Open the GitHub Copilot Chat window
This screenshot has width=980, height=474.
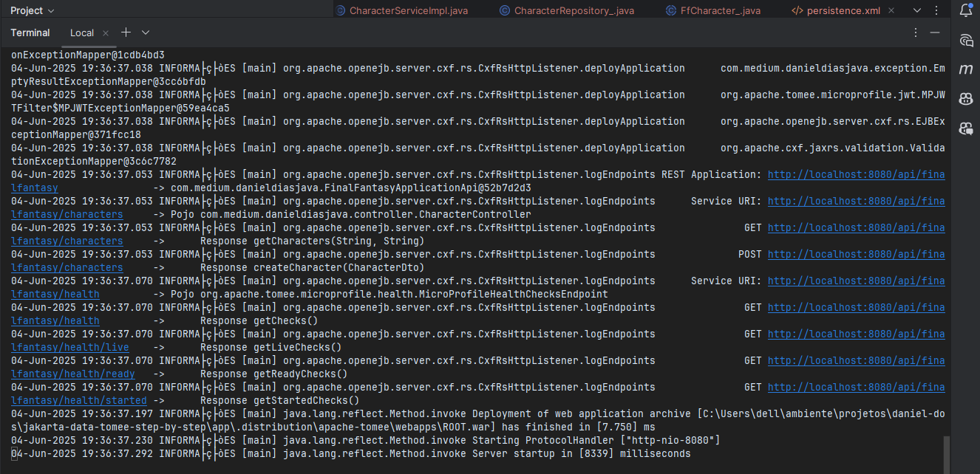click(965, 128)
